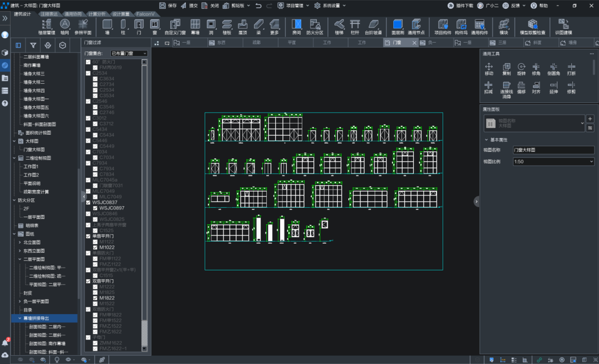
Task: Open the 视图名称 大样图 type dropdown
Action: 534,123
